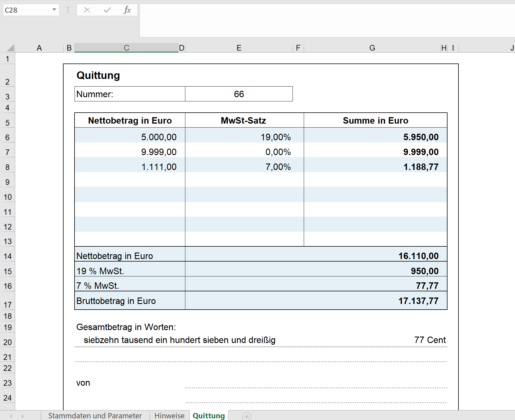Open the Name Box dropdown arrow
This screenshot has height=420, width=515.
click(54, 10)
